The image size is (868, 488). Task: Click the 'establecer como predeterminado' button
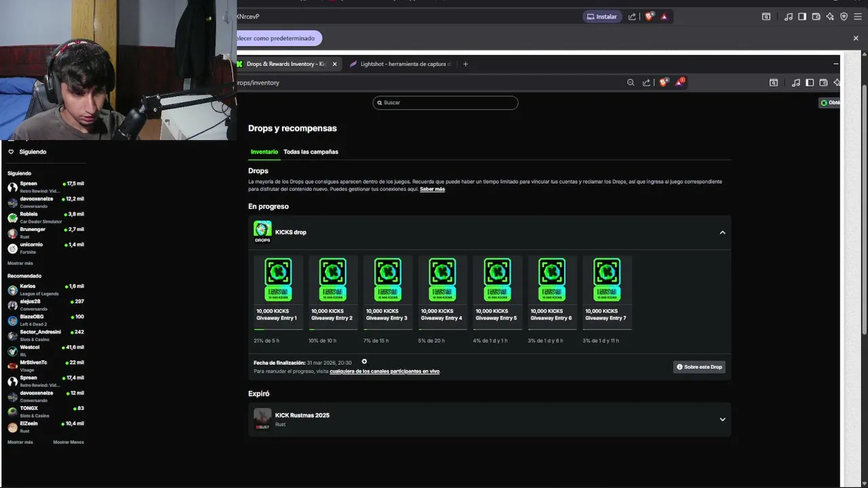[x=278, y=39]
